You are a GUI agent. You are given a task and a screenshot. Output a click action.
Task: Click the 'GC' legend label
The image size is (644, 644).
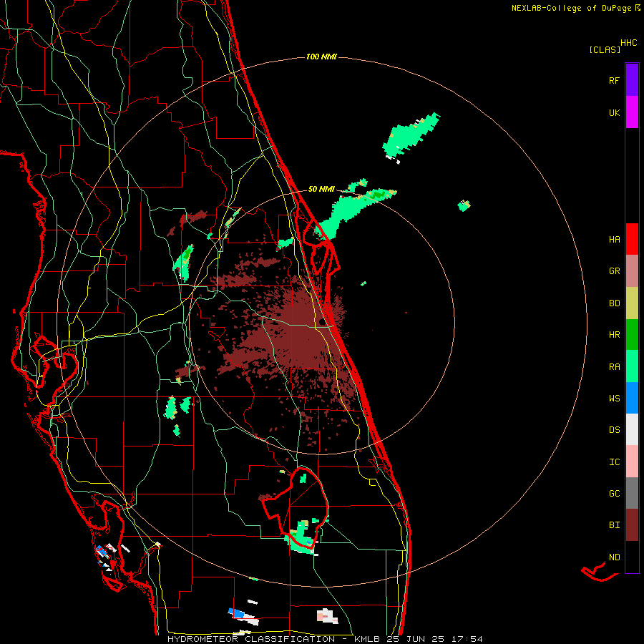[x=614, y=494]
